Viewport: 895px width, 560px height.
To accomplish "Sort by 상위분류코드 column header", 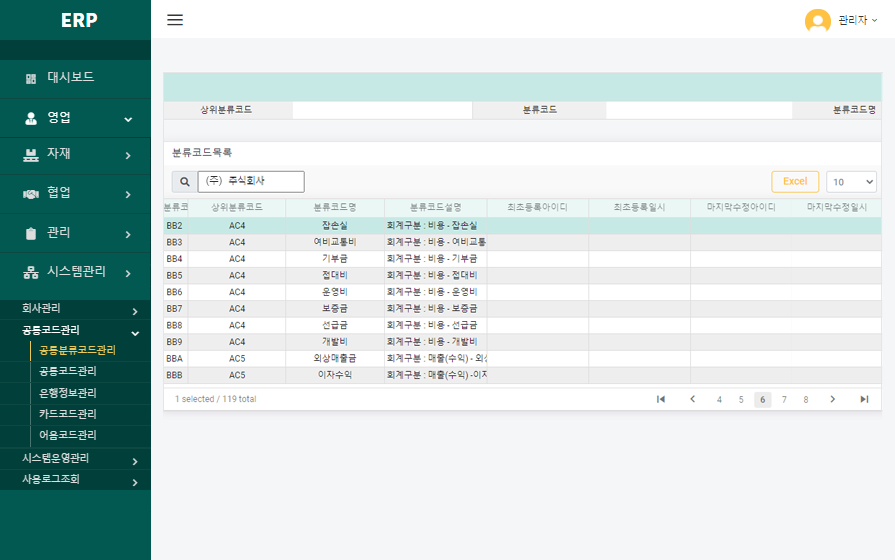I will pyautogui.click(x=237, y=207).
